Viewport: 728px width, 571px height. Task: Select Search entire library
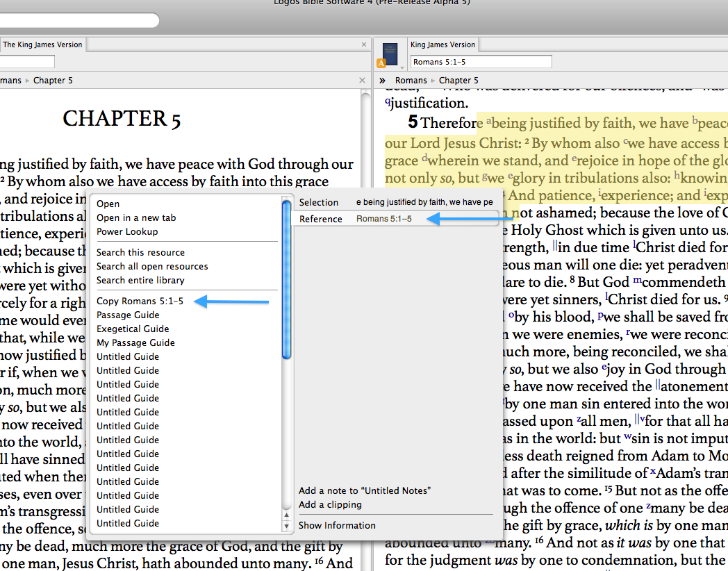coord(140,281)
